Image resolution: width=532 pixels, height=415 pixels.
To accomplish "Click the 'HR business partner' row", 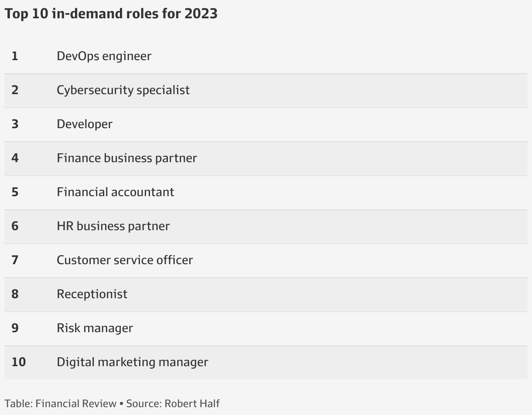I will pos(266,226).
